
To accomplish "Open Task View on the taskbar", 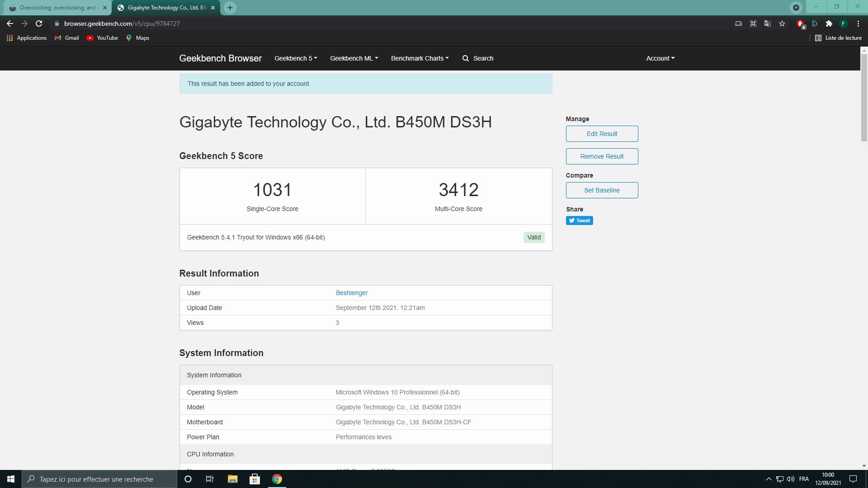I will click(x=210, y=479).
